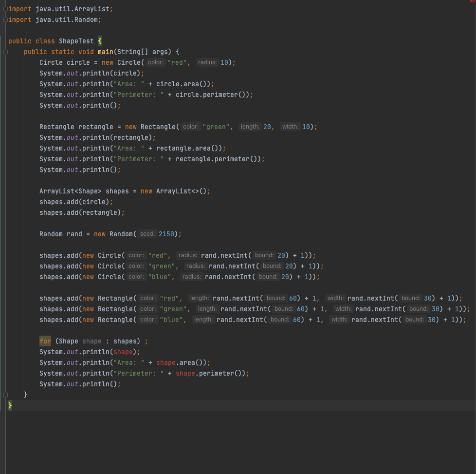Click the 'length:' hint before value 20
The width and height of the screenshot is (476, 474).
point(250,127)
